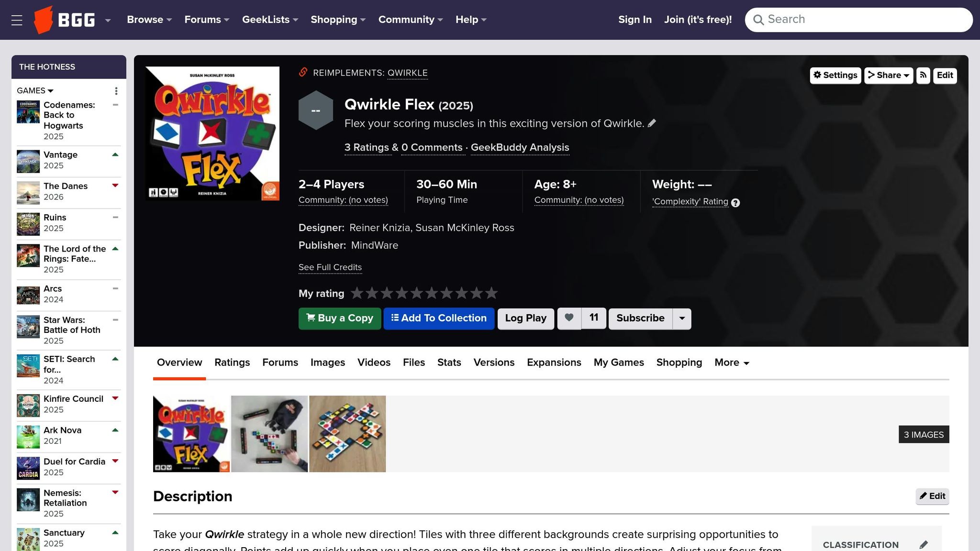Rate the game ten stars
Screen dimensions: 980x551
[491, 293]
